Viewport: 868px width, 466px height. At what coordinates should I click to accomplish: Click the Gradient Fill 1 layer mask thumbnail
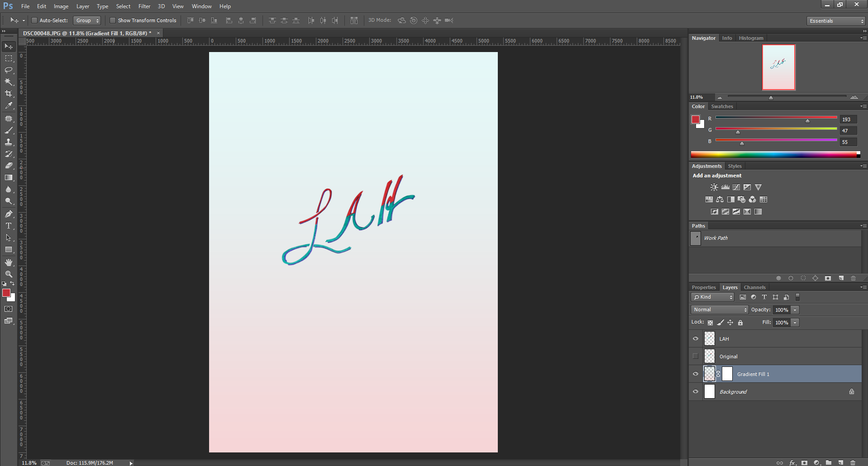click(727, 374)
